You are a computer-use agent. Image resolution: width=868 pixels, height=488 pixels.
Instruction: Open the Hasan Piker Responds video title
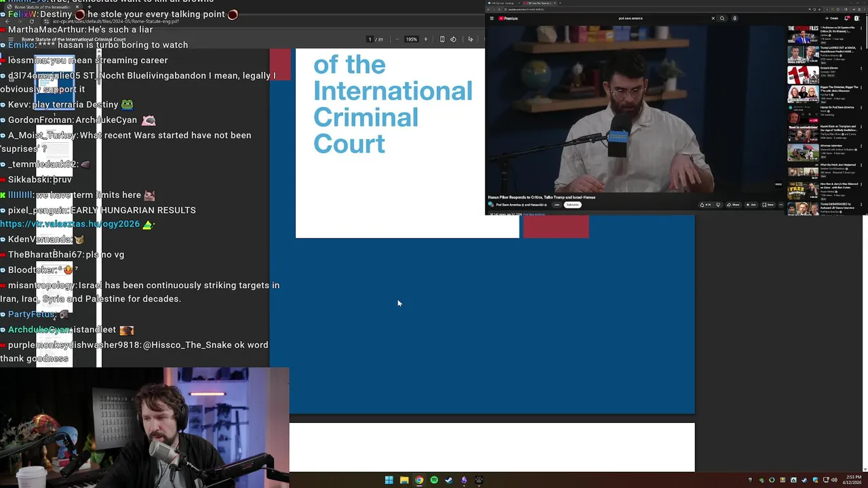tap(542, 197)
